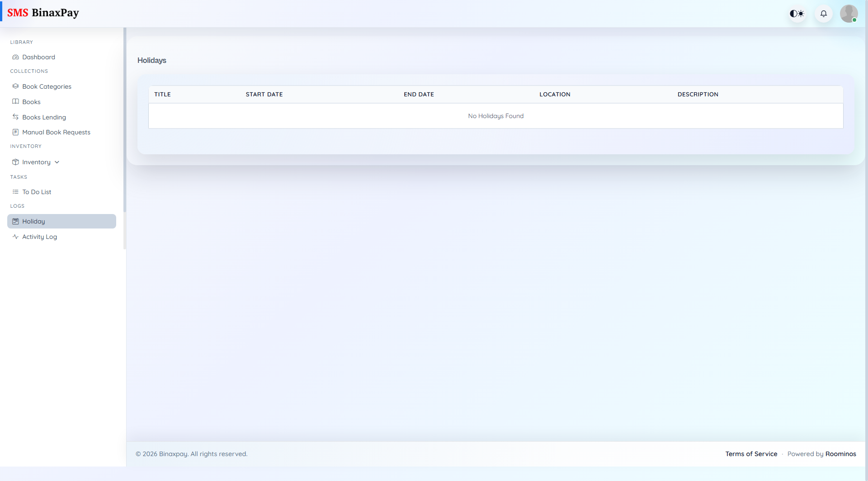Select the highlighted Holiday menu entry
The image size is (868, 481).
tap(33, 221)
